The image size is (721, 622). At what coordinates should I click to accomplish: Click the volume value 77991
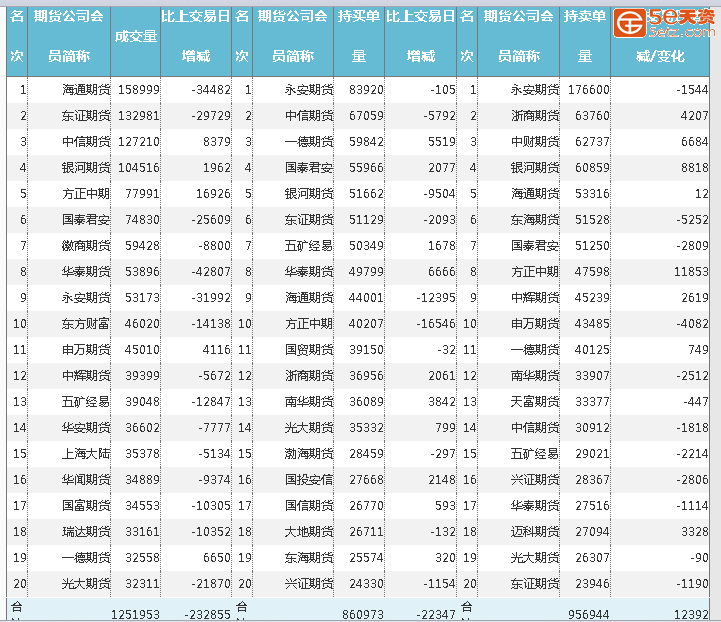tap(142, 194)
